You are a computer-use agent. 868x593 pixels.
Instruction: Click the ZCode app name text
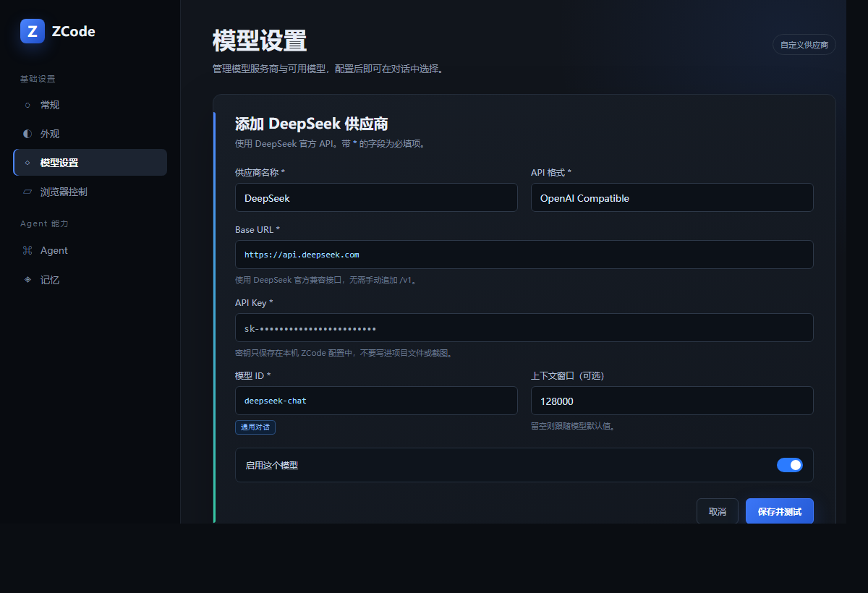tap(74, 31)
